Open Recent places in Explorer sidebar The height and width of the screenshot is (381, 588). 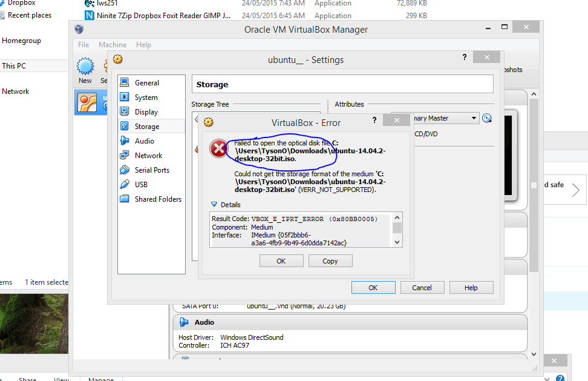coord(29,15)
